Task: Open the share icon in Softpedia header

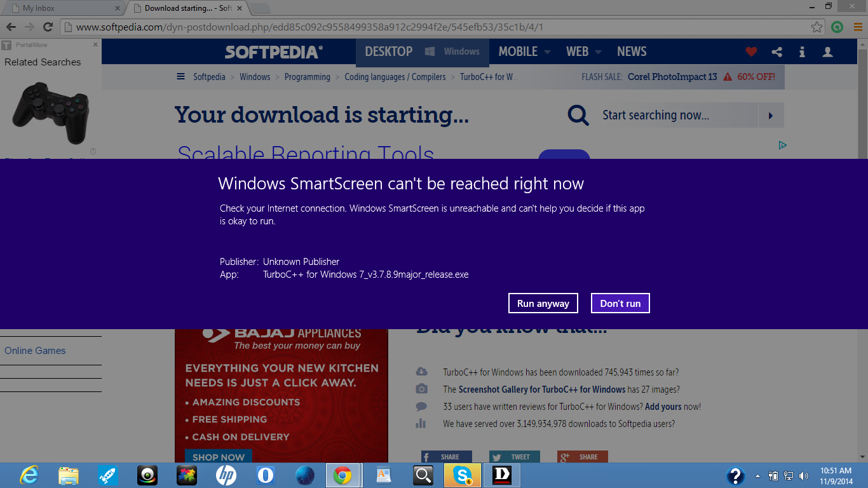Action: pos(776,52)
